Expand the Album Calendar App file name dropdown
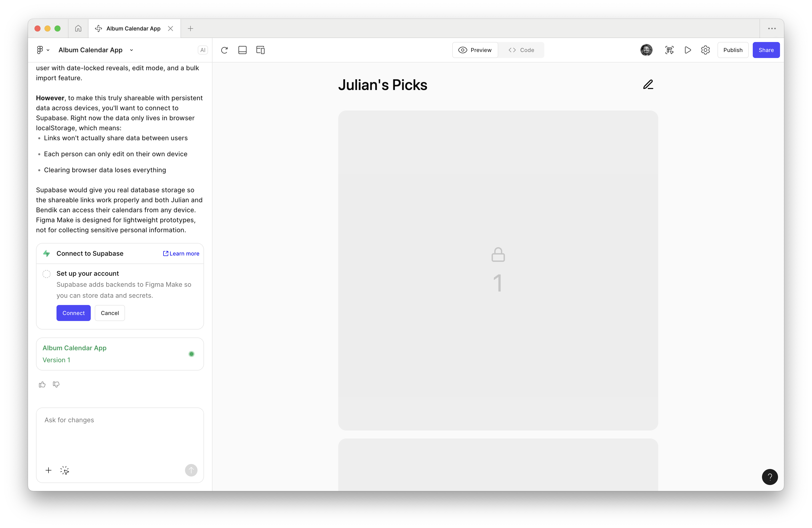The width and height of the screenshot is (812, 528). [131, 50]
